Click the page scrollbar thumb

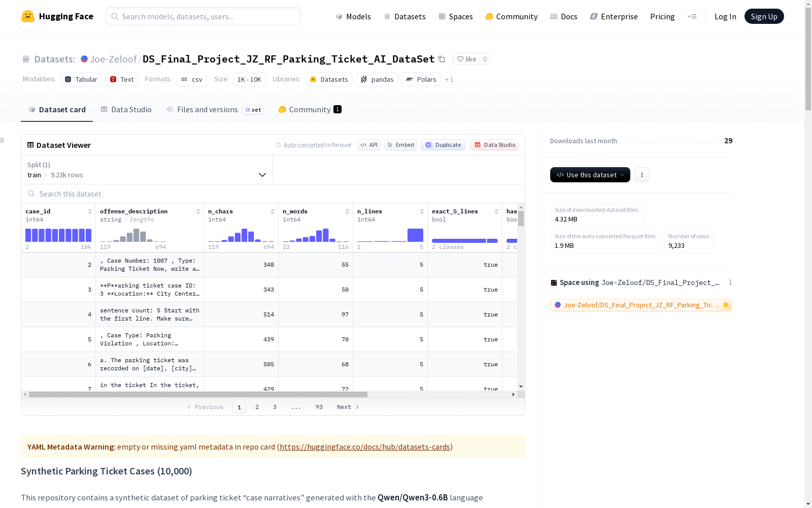[x=808, y=60]
